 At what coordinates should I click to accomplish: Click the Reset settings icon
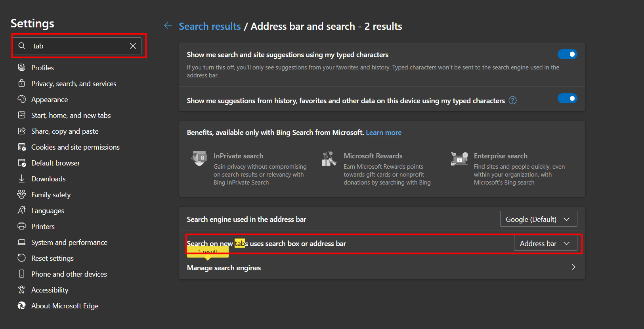coord(22,258)
